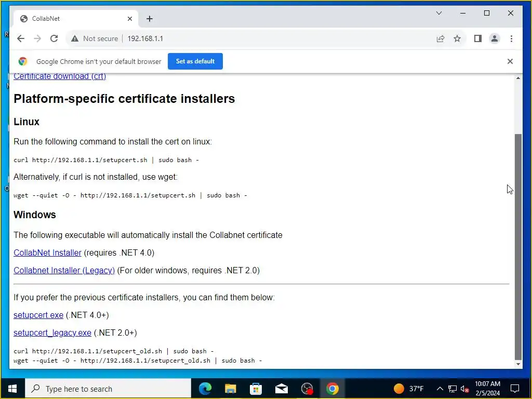Click the muted volume icon in tray

coord(464,389)
